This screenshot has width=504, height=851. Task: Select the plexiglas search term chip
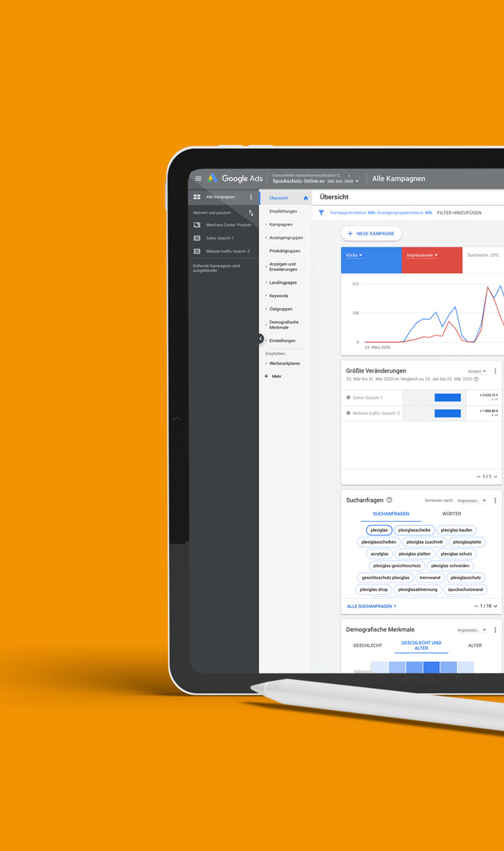[380, 530]
